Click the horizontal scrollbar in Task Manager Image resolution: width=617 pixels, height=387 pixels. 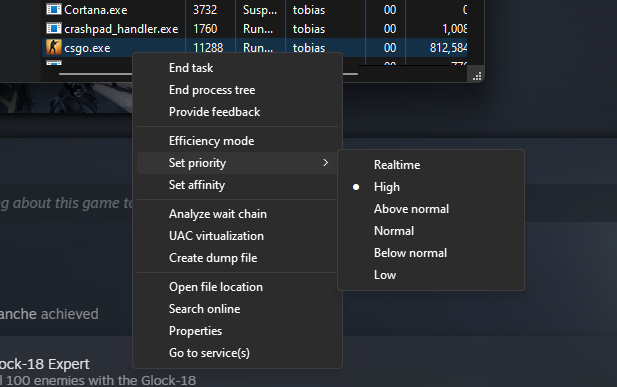(208, 74)
